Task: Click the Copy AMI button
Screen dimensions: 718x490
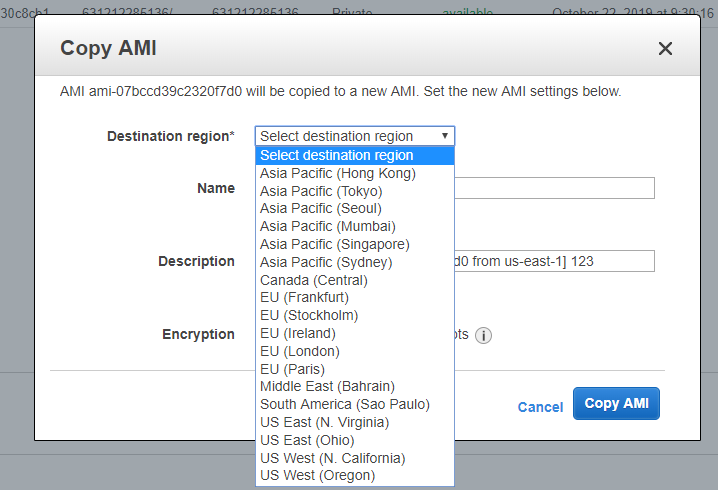Action: [616, 403]
